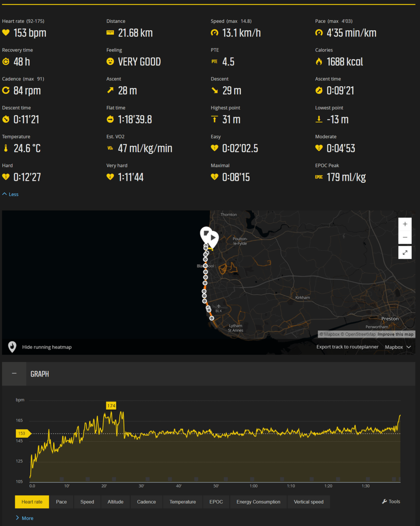Zoom out on the map
This screenshot has width=420, height=526.
pos(405,238)
